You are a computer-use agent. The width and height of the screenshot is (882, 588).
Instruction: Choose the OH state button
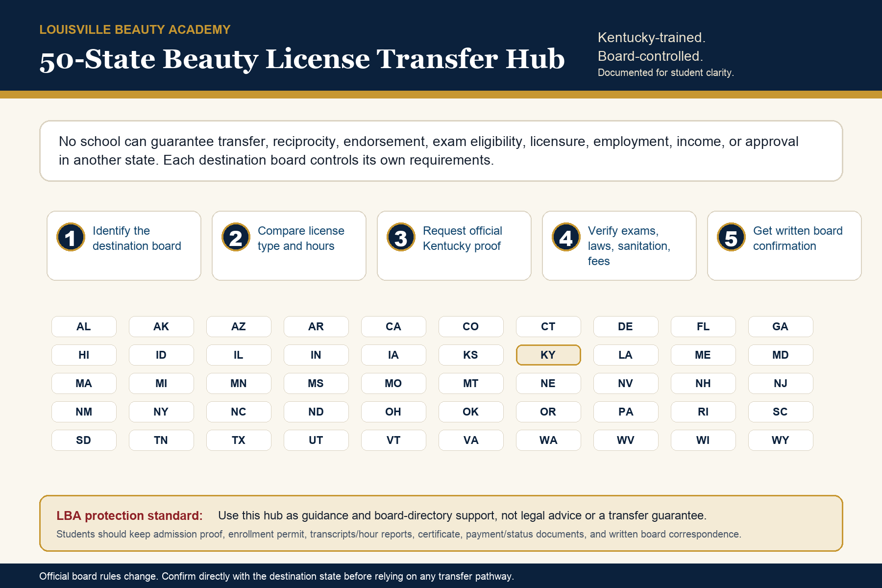393,412
